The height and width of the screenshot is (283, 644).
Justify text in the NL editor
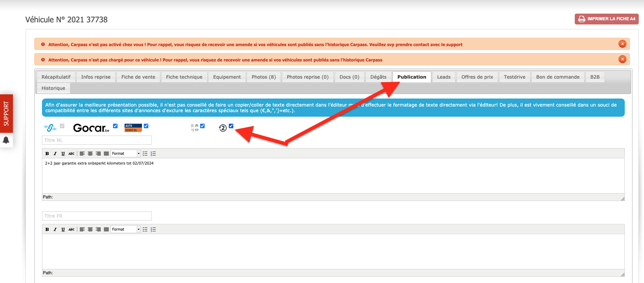[x=106, y=153]
